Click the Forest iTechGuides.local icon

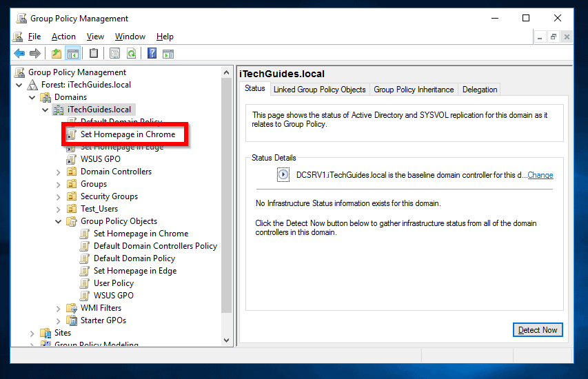click(x=32, y=85)
